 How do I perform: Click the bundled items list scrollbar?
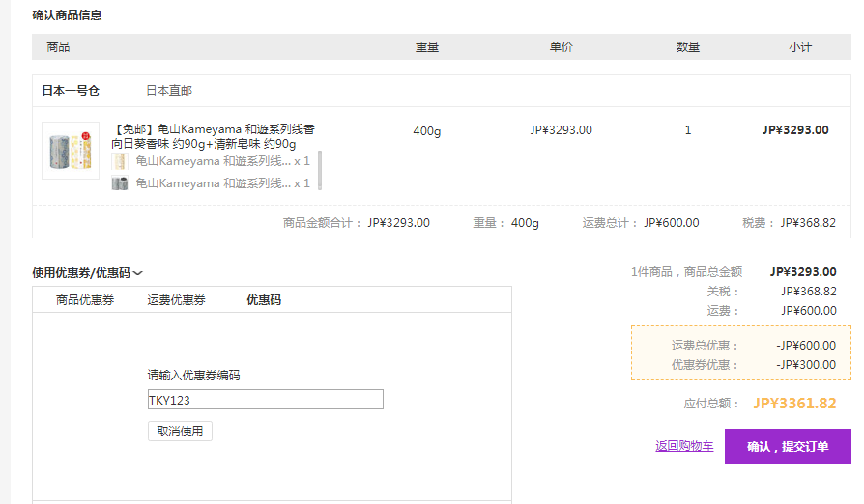(x=320, y=170)
